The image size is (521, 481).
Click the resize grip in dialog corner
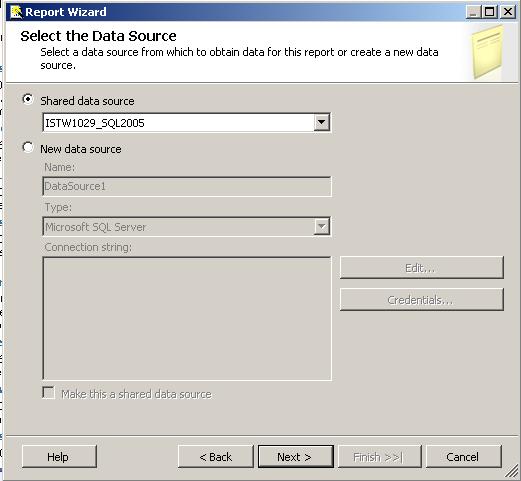click(x=512, y=471)
